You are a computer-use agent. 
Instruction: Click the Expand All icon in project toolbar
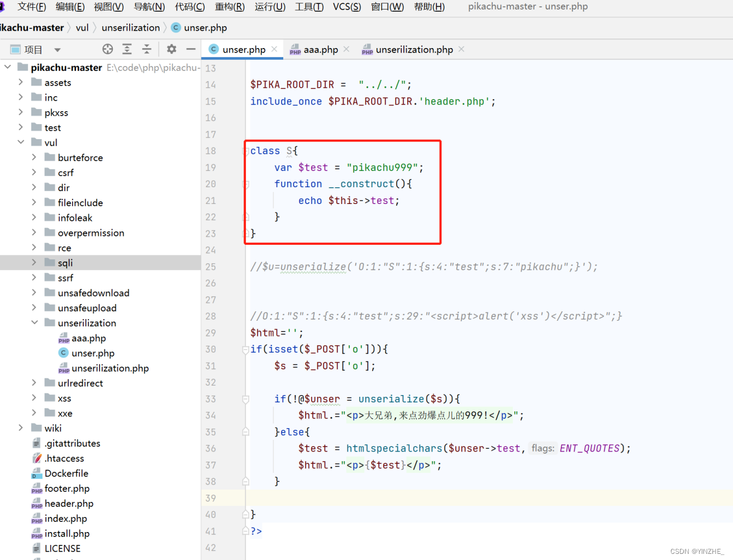pos(127,49)
